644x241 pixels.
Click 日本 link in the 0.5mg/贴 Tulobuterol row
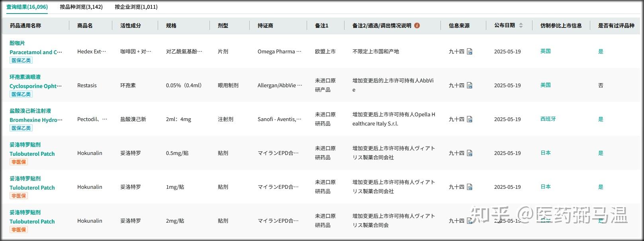click(545, 153)
